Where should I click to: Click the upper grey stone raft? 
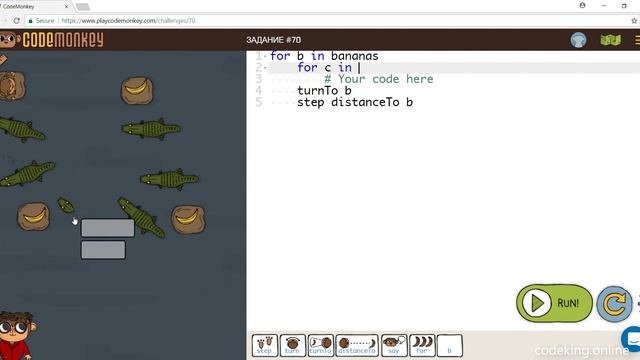[108, 228]
